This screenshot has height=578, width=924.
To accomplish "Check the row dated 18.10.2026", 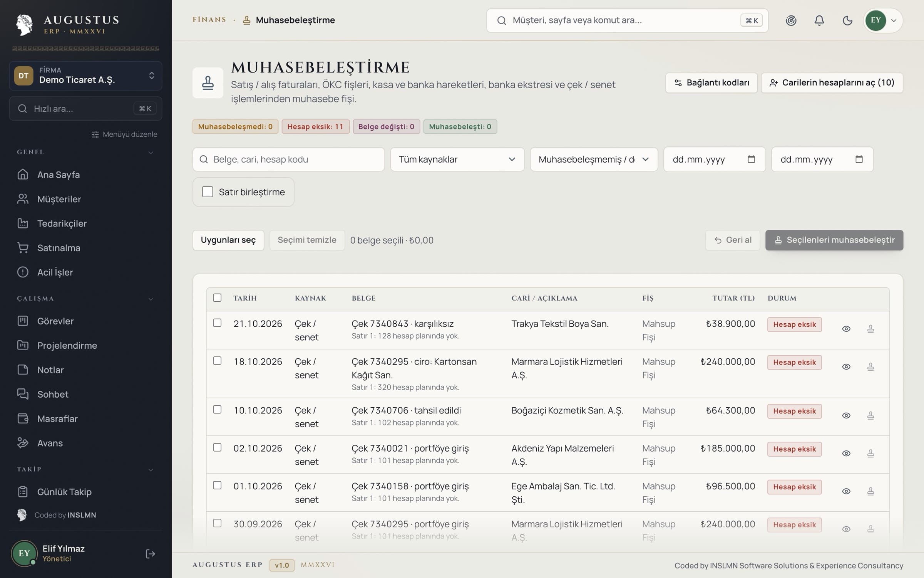I will click(x=217, y=361).
